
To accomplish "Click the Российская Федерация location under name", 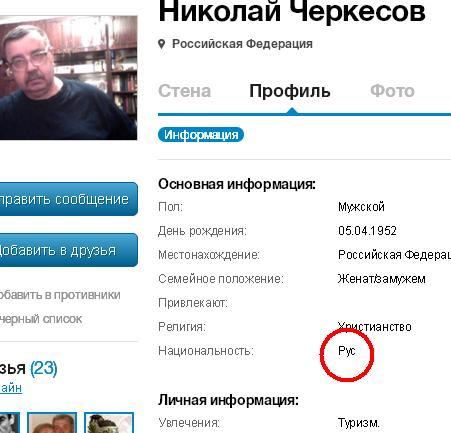I will tap(242, 44).
